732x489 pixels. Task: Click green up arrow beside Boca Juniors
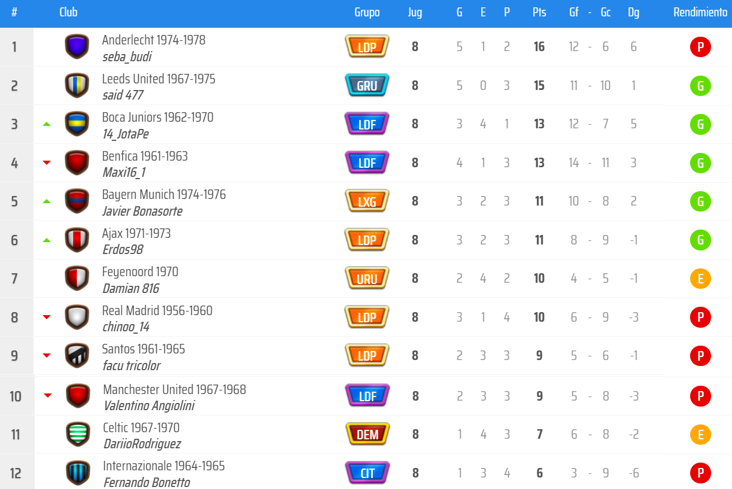coord(47,124)
